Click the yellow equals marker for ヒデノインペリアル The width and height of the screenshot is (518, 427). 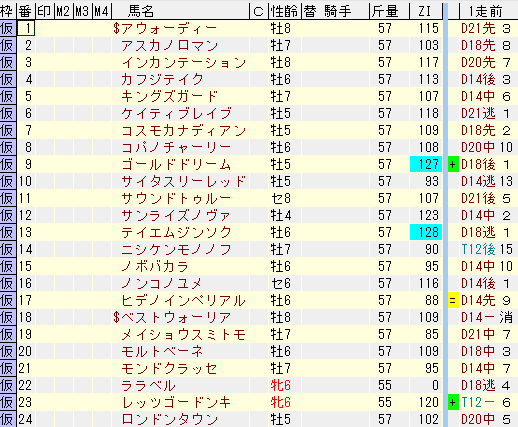coord(453,300)
